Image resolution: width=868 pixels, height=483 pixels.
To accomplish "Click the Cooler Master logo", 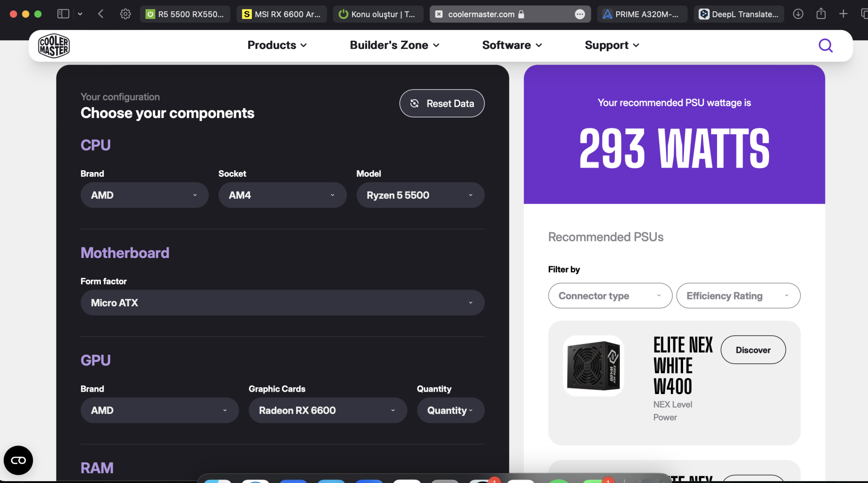I will (x=54, y=46).
